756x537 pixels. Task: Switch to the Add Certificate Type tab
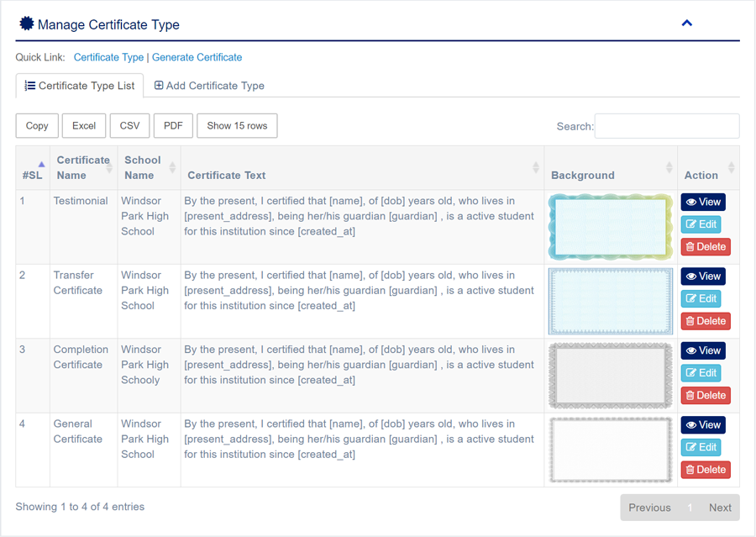pos(209,86)
